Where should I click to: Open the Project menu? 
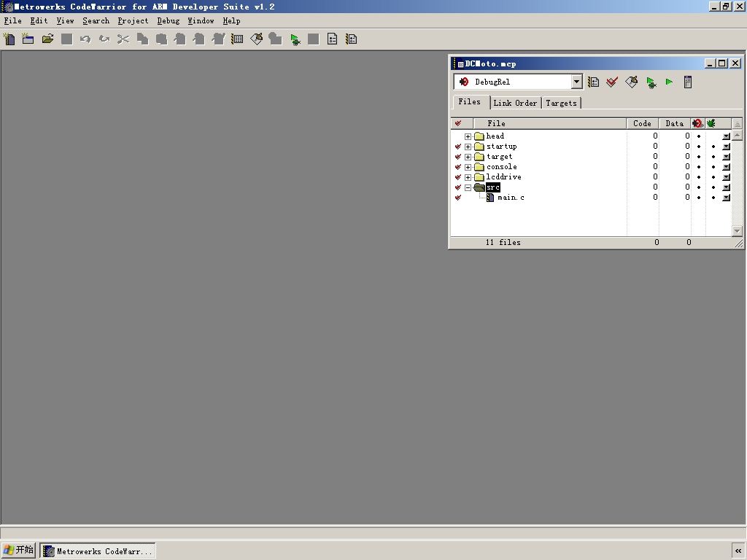click(133, 21)
